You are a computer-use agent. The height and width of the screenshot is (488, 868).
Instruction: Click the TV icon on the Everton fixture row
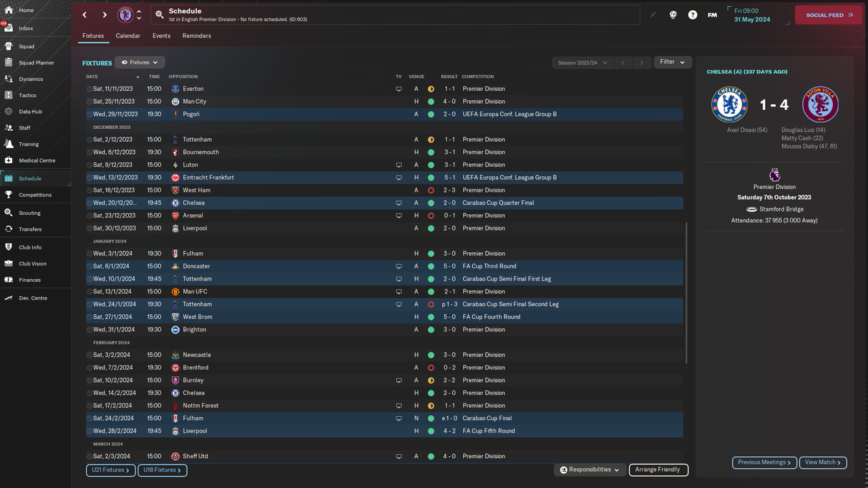(x=399, y=89)
